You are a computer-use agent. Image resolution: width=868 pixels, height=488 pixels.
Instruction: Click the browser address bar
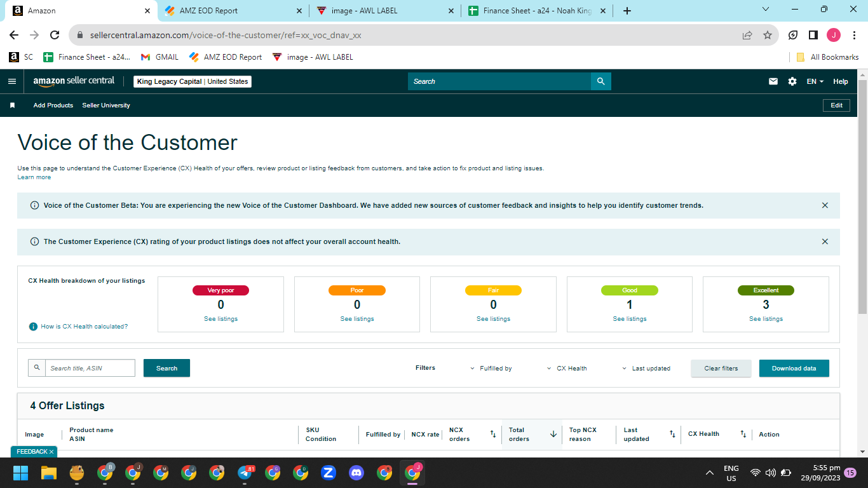pyautogui.click(x=405, y=36)
